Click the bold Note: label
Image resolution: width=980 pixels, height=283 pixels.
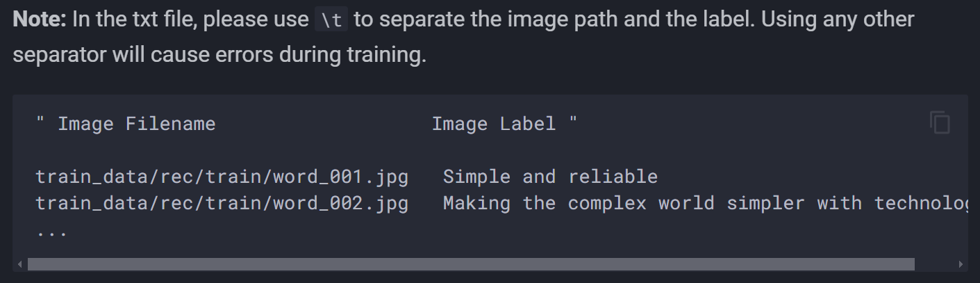coord(40,19)
